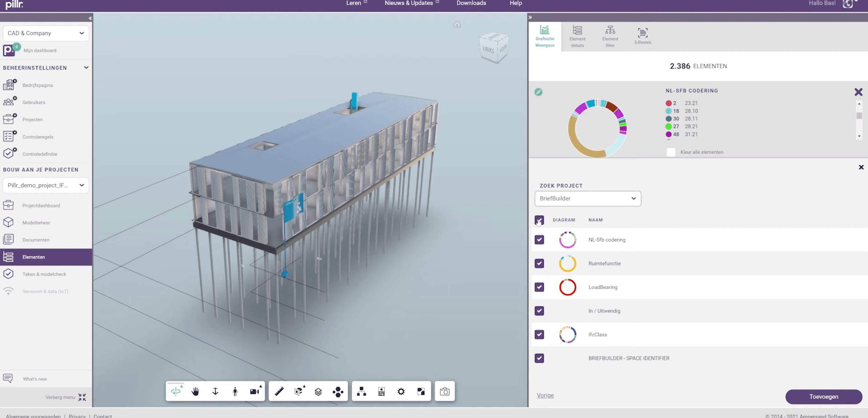Collapse the BEHEERINSTELLINGEN section

coord(86,68)
